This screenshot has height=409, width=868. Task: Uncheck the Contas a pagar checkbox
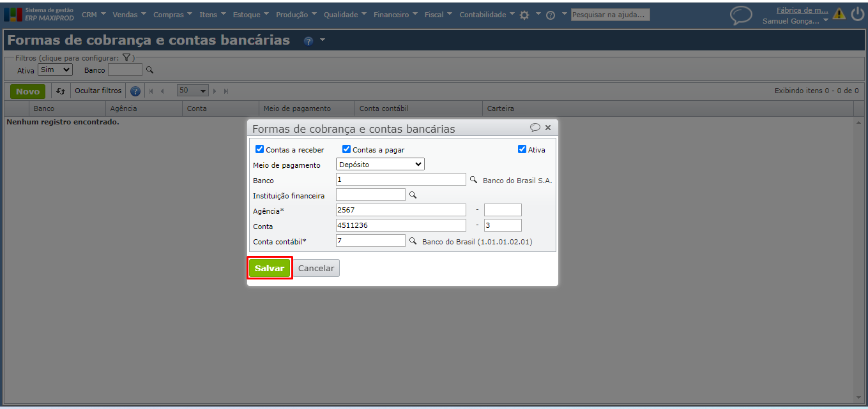346,149
